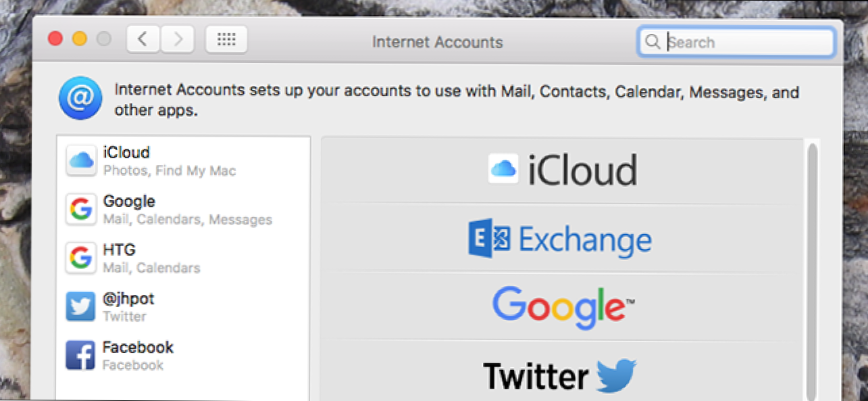Select the Facebook account name
The width and height of the screenshot is (868, 401).
[x=138, y=348]
